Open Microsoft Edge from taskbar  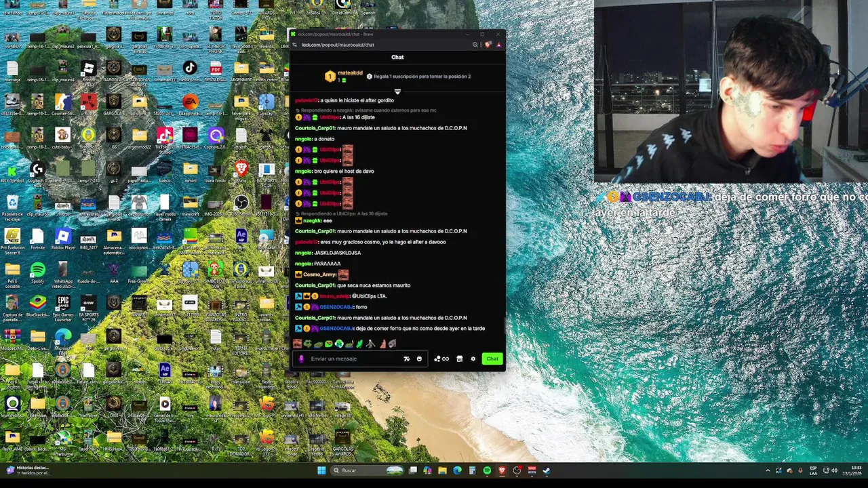click(457, 470)
